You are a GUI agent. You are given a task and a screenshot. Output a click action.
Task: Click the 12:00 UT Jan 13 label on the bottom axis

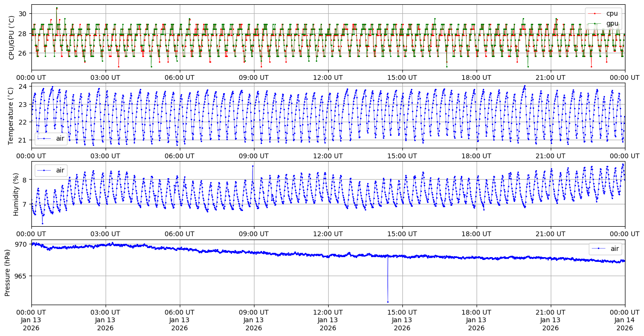328,320
